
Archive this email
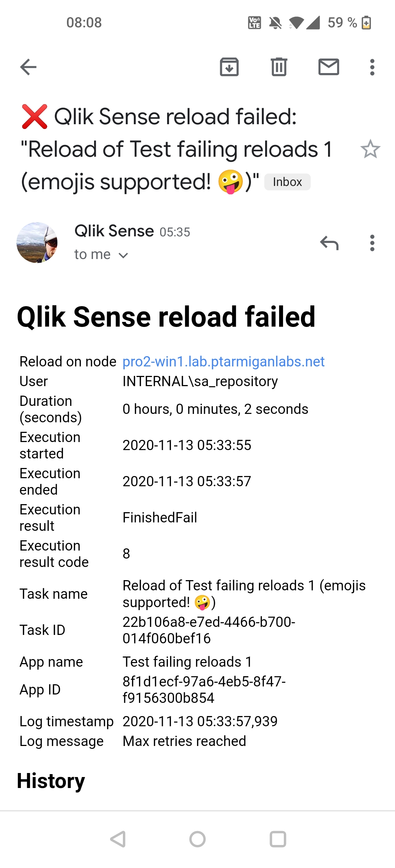(229, 67)
